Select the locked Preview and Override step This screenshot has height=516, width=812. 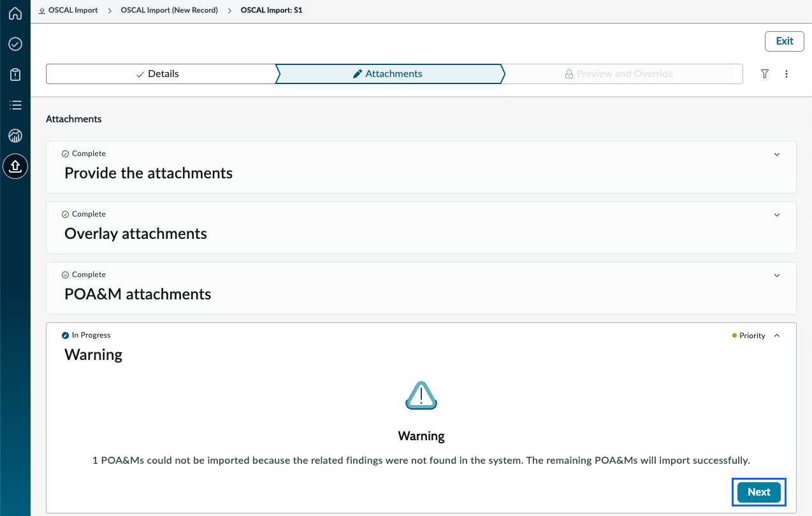click(623, 74)
